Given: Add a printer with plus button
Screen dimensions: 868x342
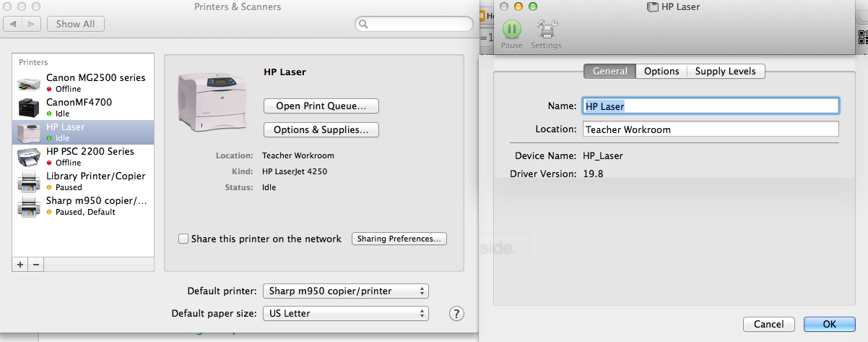Looking at the screenshot, I should pyautogui.click(x=20, y=265).
